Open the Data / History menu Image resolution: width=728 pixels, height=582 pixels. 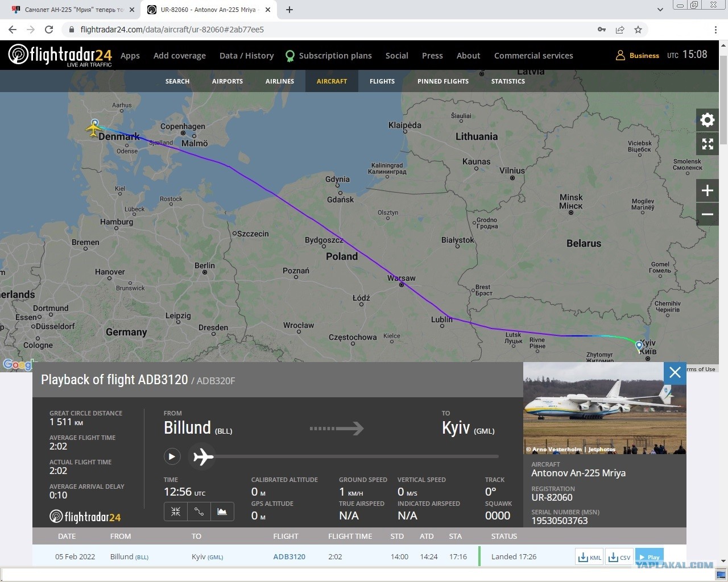[247, 56]
